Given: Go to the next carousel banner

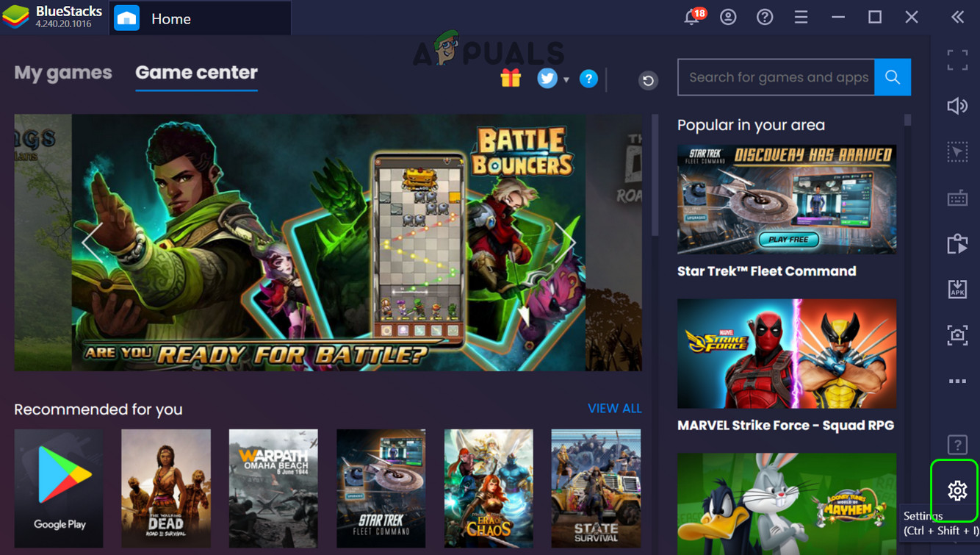Looking at the screenshot, I should tap(564, 241).
